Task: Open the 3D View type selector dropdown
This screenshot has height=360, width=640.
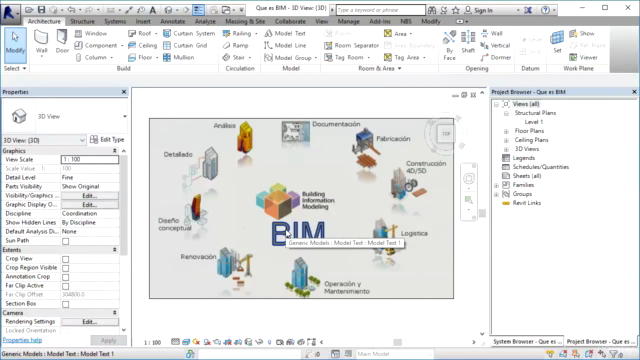Action: point(124,117)
